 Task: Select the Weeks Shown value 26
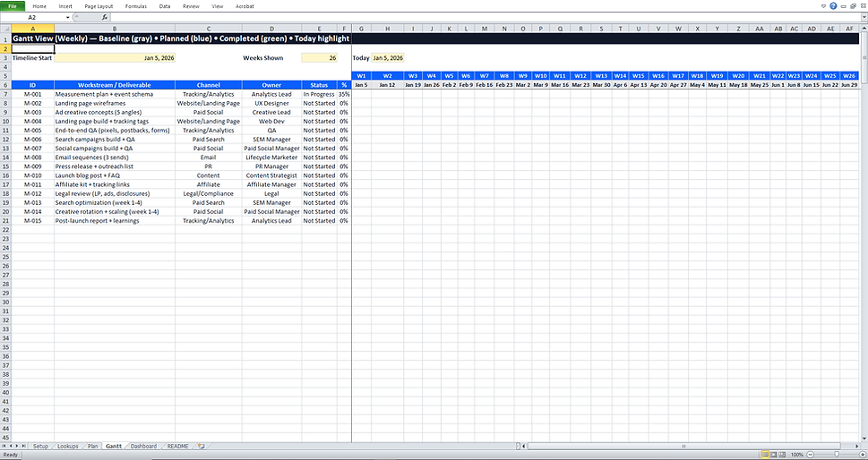[x=320, y=57]
